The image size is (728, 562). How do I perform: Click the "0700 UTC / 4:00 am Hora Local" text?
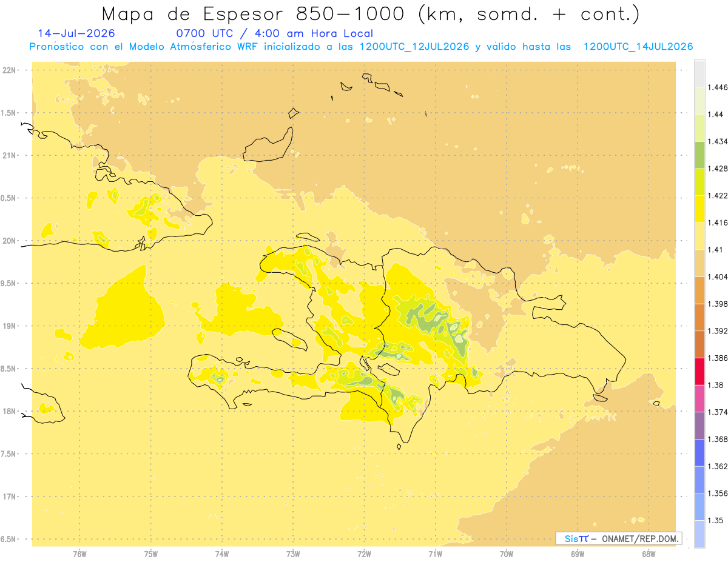tap(274, 33)
